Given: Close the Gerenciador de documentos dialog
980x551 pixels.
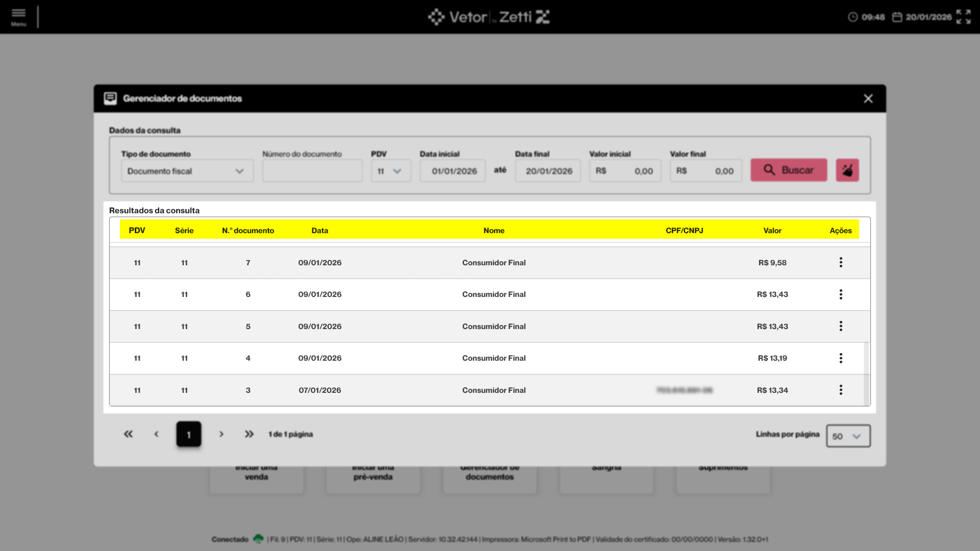Looking at the screenshot, I should (868, 98).
